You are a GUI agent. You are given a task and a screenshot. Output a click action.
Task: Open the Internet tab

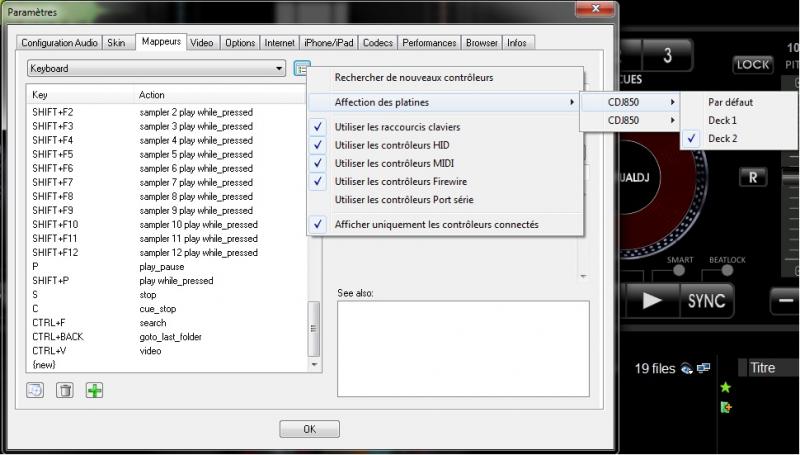(280, 43)
